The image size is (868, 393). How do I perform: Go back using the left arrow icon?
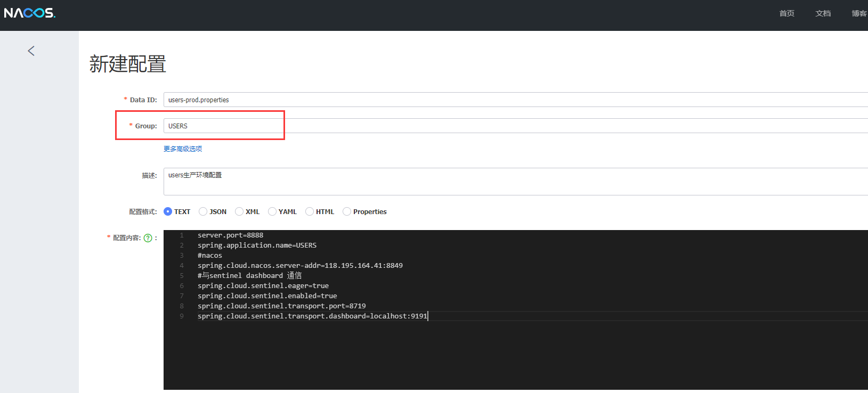(31, 51)
